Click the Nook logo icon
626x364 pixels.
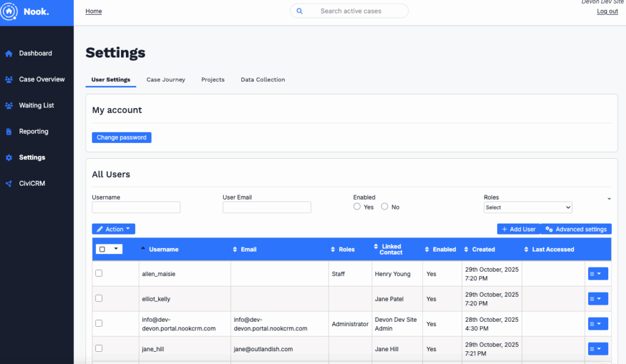[x=9, y=11]
